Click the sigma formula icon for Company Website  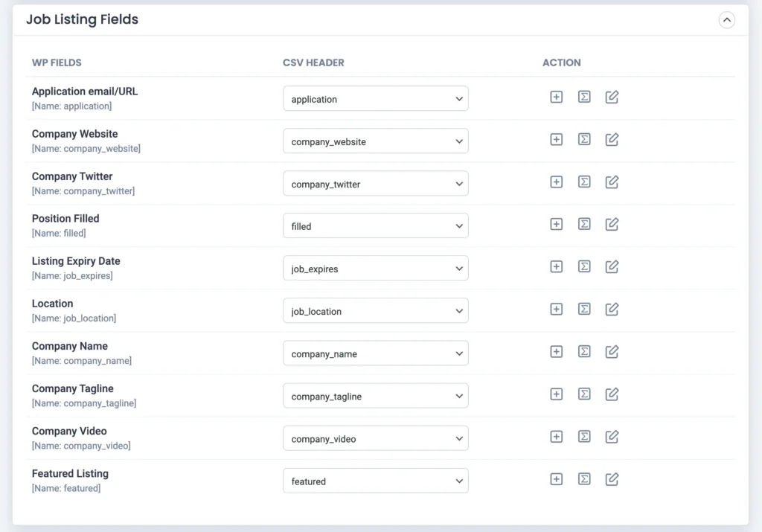coord(584,139)
